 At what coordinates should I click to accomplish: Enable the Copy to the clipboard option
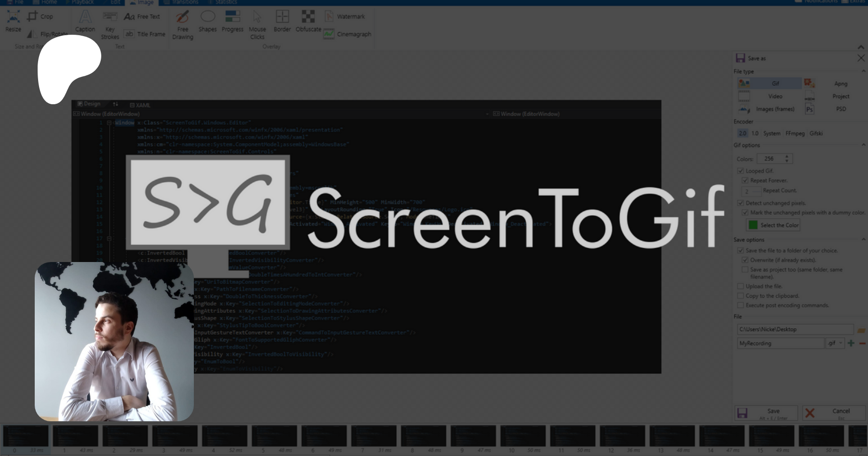tap(740, 296)
